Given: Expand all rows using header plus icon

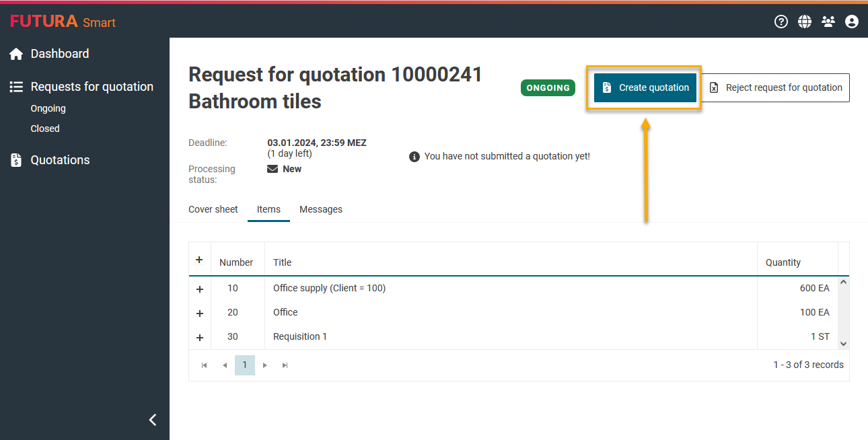Looking at the screenshot, I should point(199,260).
